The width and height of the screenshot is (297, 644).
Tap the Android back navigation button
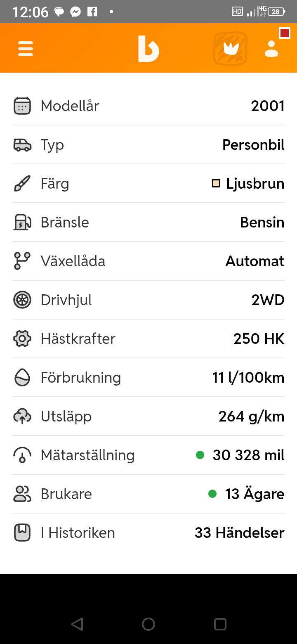click(x=77, y=624)
